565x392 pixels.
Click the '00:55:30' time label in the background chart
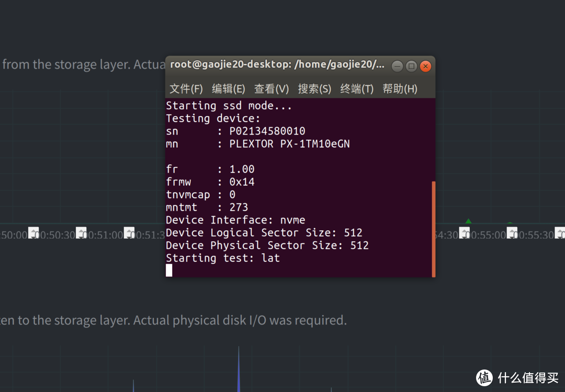535,235
